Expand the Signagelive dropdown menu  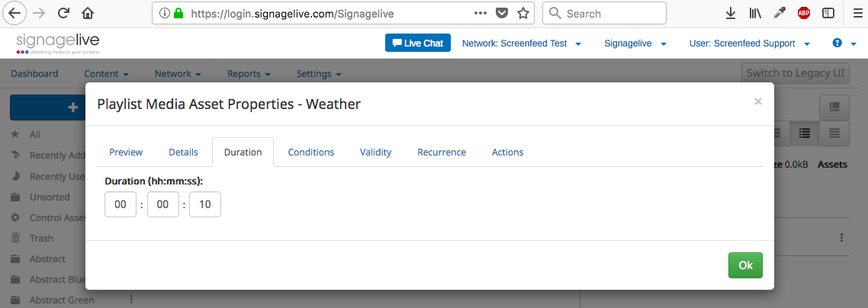point(635,43)
